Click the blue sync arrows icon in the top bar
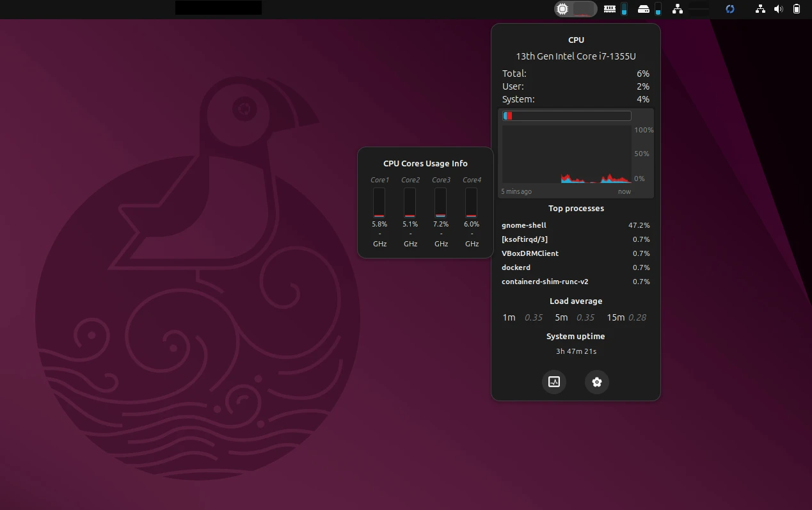812x510 pixels. [x=729, y=8]
